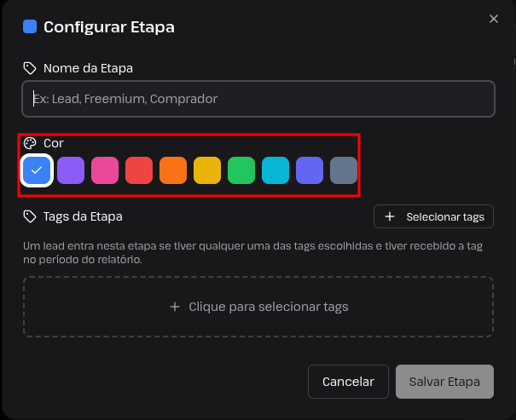Click the tag icon beside Nome da Etapa
The height and width of the screenshot is (420, 516).
pyautogui.click(x=30, y=68)
